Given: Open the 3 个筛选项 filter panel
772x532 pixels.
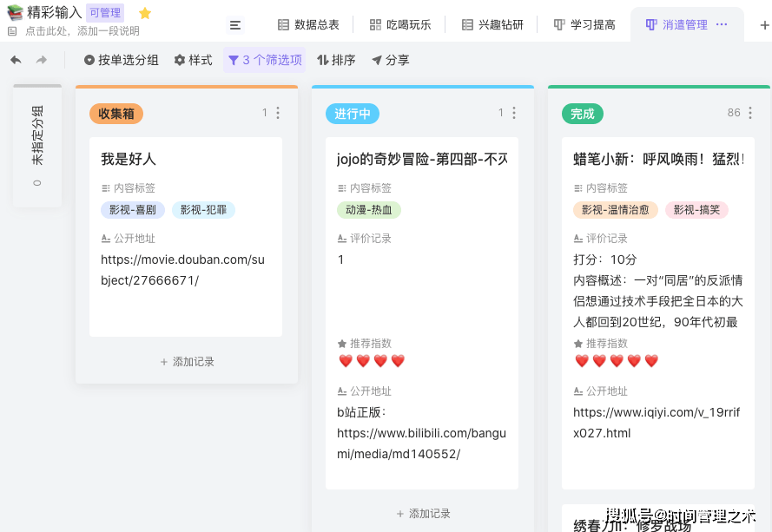Looking at the screenshot, I should pos(265,60).
